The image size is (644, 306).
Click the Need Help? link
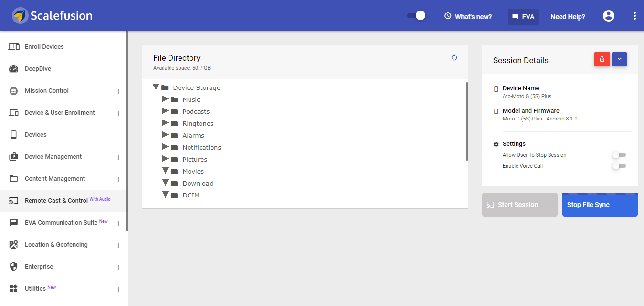tap(568, 17)
